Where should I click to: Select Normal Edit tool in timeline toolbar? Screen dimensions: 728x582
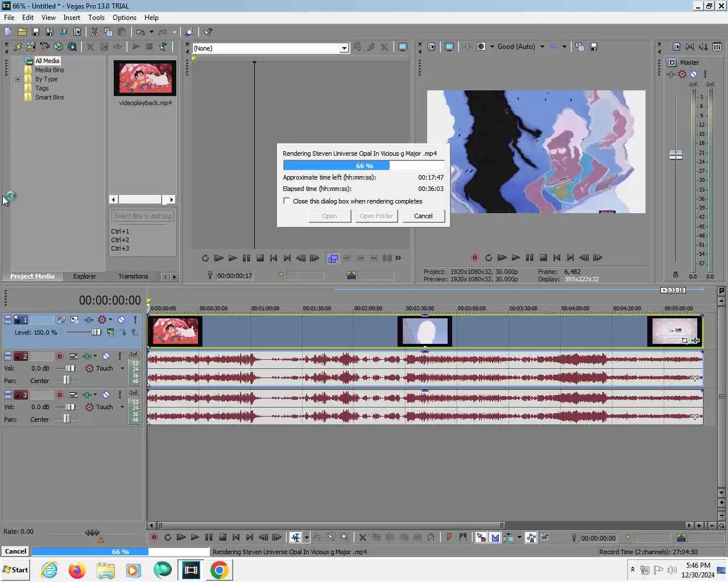[x=295, y=537]
